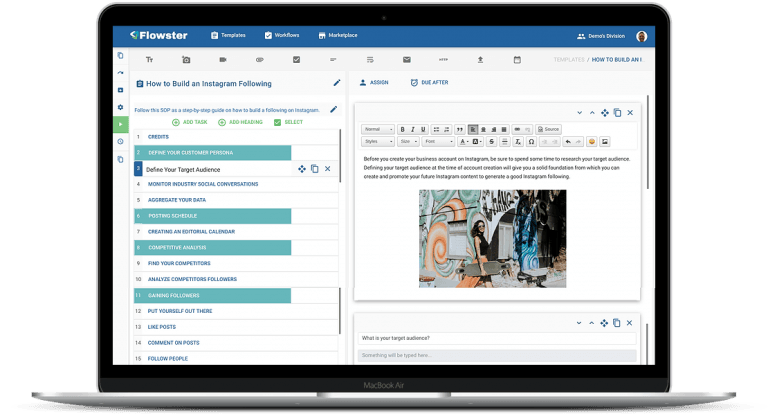Image resolution: width=768 pixels, height=414 pixels.
Task: Edit the template description with pencil icon
Action: click(334, 109)
